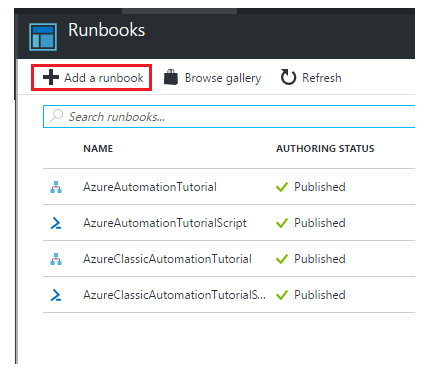Sort by the NAME column header
This screenshot has width=441, height=370.
98,148
